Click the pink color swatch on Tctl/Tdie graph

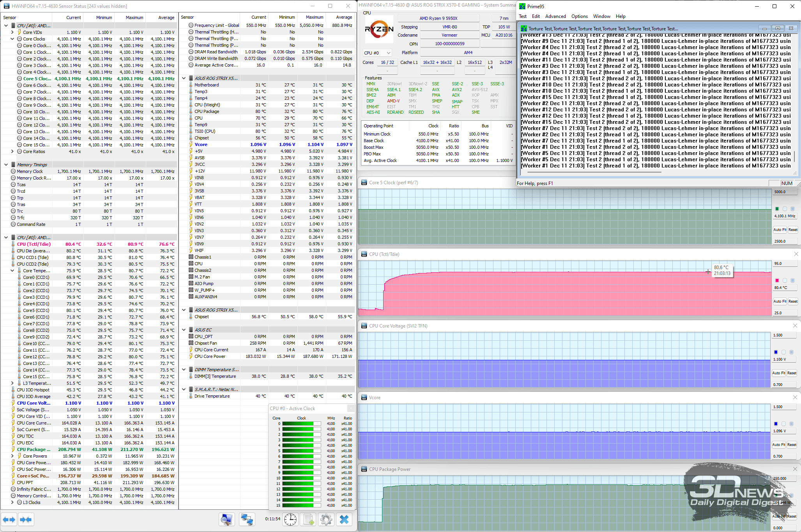click(777, 280)
